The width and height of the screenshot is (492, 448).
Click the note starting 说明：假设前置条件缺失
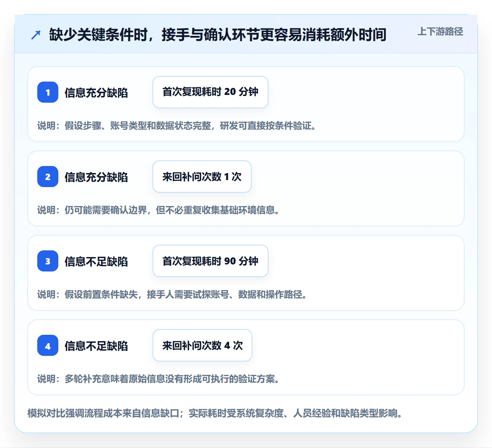click(x=173, y=295)
